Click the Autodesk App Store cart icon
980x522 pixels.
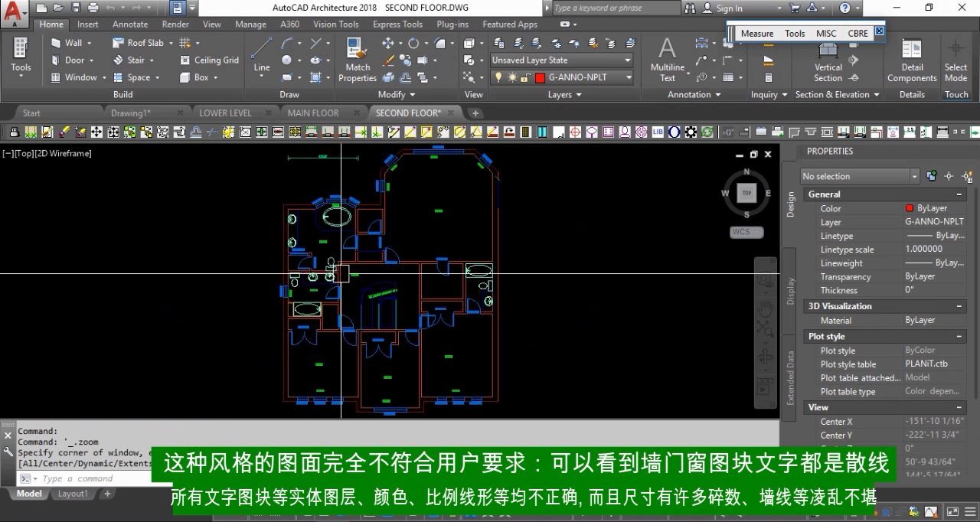tap(795, 8)
